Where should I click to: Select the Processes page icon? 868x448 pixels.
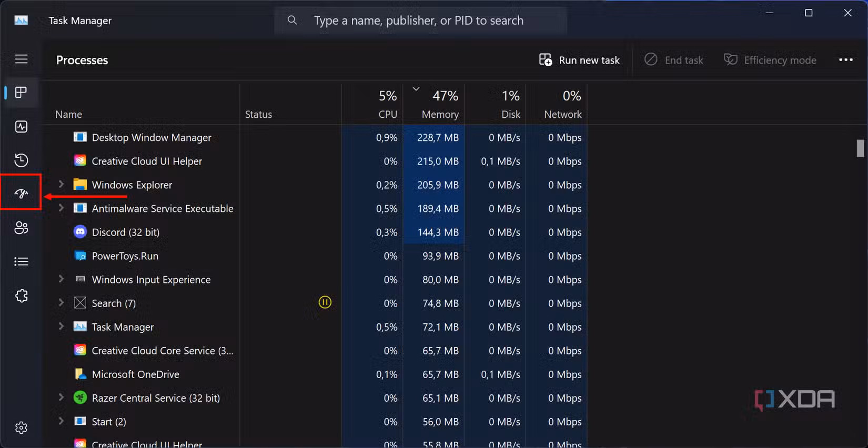(21, 93)
